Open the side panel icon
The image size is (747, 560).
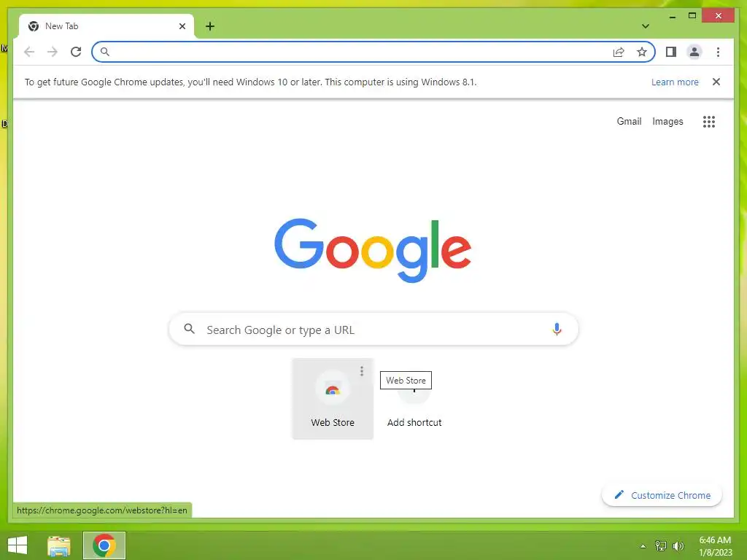pyautogui.click(x=671, y=52)
